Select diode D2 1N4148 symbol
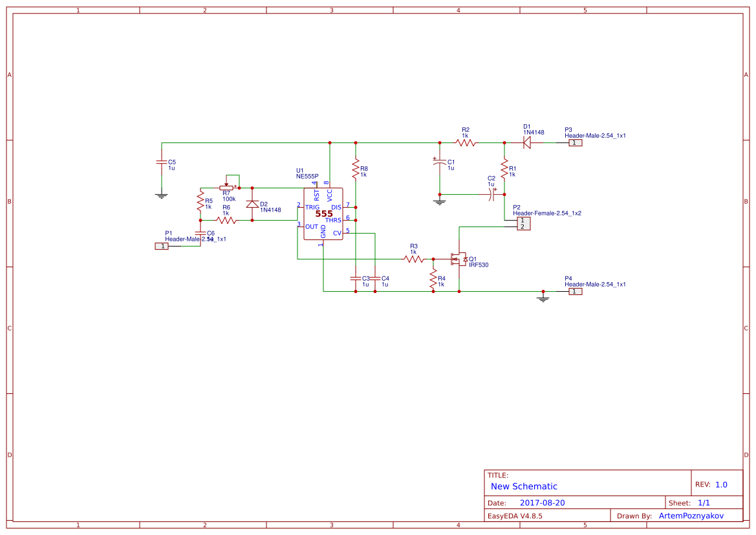Viewport: 756px width, 535px height. tap(252, 204)
